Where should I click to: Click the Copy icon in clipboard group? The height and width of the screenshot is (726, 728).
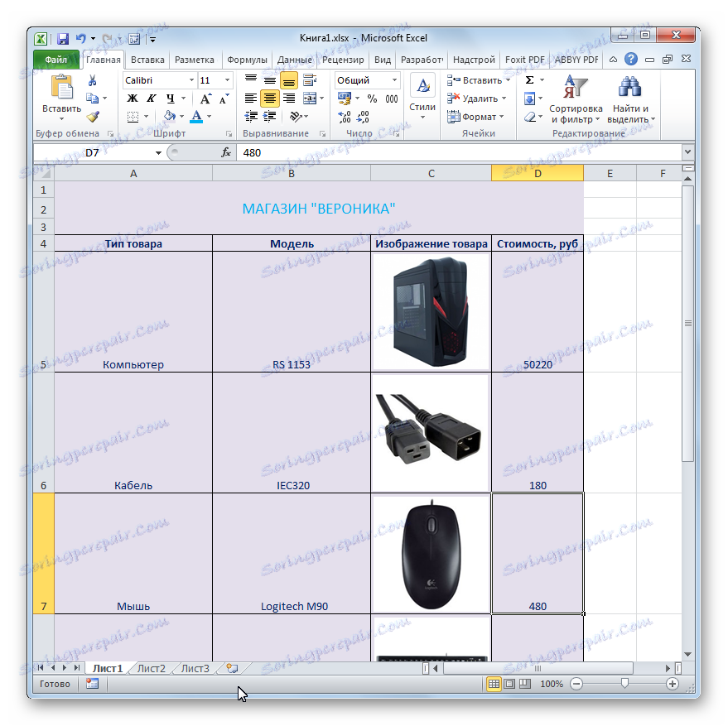93,98
